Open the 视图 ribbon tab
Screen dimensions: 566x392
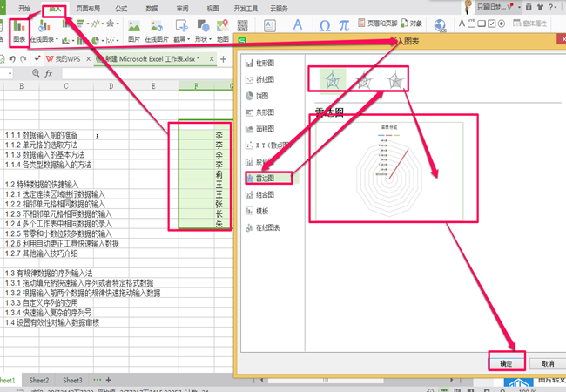click(x=212, y=9)
